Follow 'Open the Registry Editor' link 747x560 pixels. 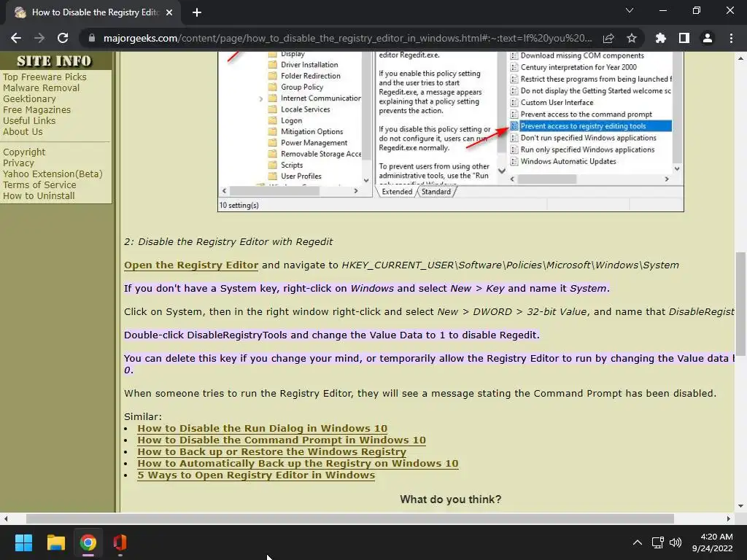191,265
